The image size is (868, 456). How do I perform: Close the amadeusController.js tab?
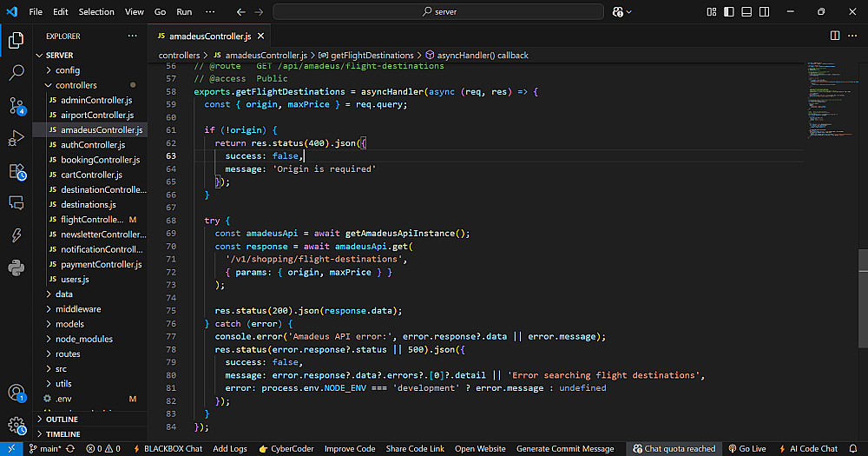pos(261,36)
